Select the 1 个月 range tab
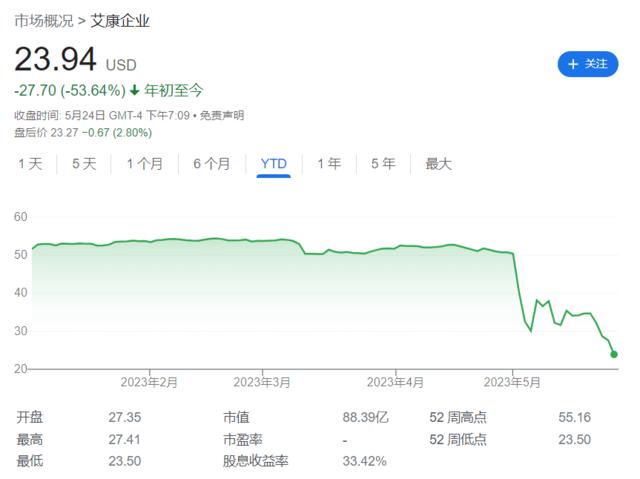The width and height of the screenshot is (640, 479). (144, 164)
